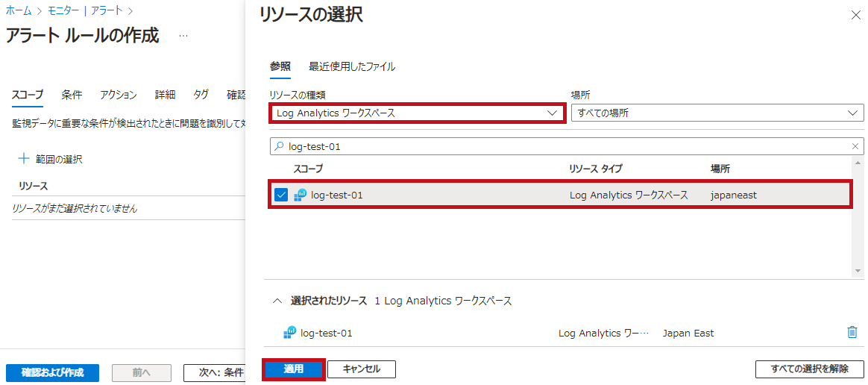
Task: Click the search magnifier icon in filter box
Action: pos(280,146)
